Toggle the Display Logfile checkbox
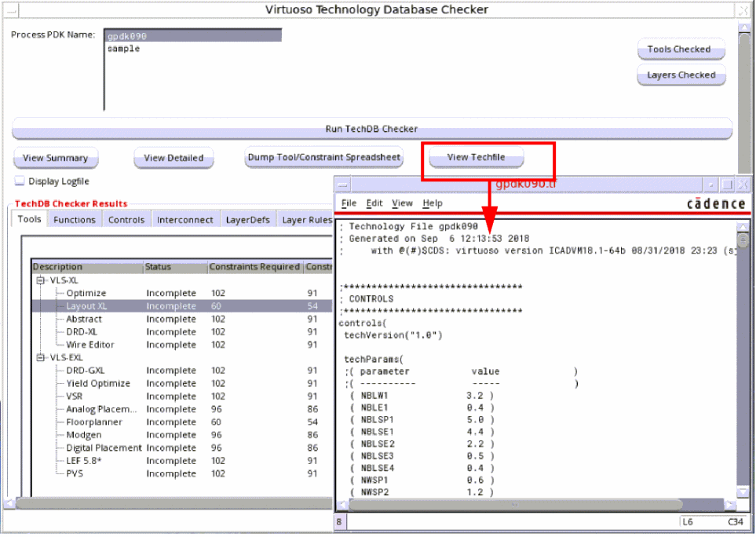The height and width of the screenshot is (537, 756). click(x=20, y=181)
